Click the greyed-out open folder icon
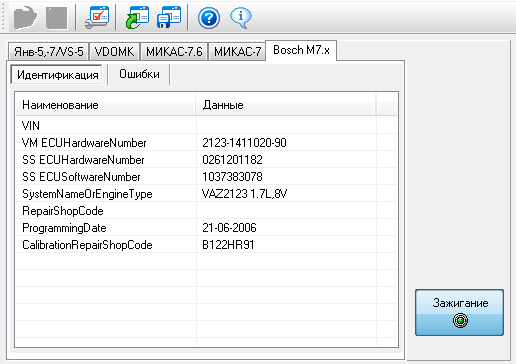This screenshot has height=364, width=516. (25, 17)
